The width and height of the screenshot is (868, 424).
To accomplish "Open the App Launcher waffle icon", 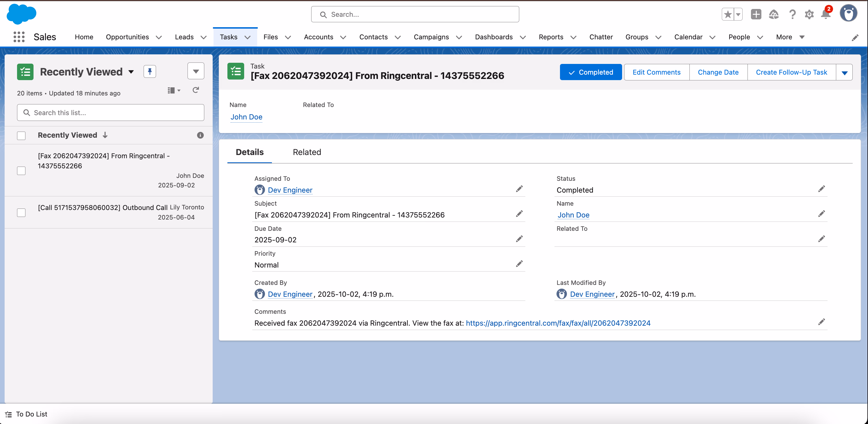I will (18, 37).
